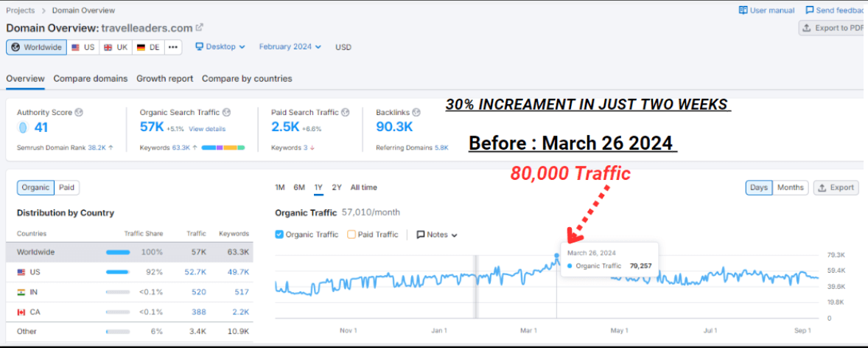Click the keywords color distribution bar

223,147
